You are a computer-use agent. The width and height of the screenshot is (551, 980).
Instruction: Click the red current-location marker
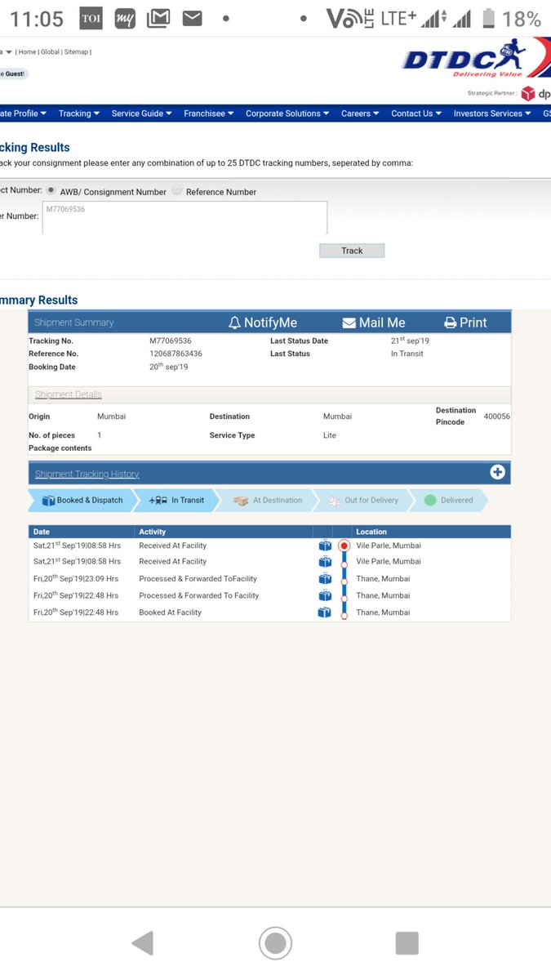344,546
